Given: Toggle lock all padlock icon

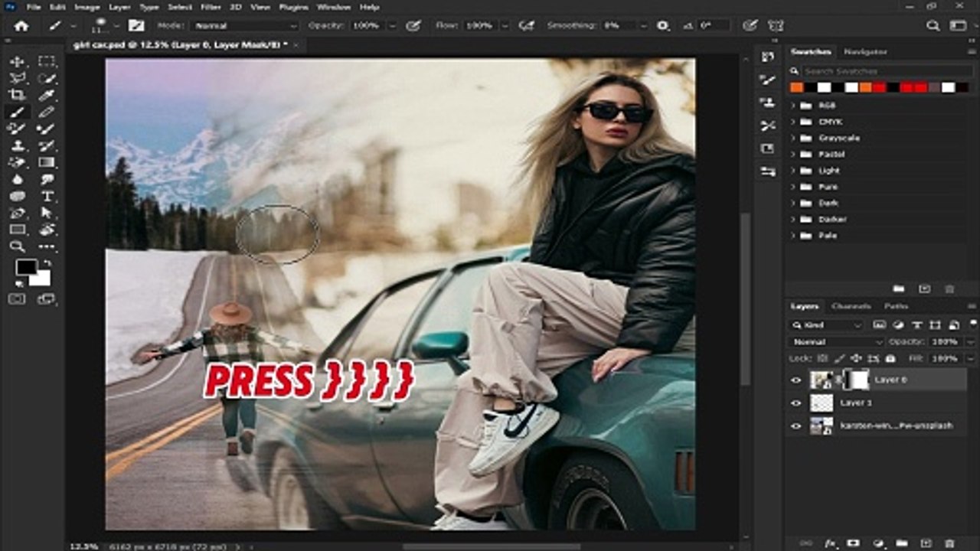Looking at the screenshot, I should (x=890, y=358).
